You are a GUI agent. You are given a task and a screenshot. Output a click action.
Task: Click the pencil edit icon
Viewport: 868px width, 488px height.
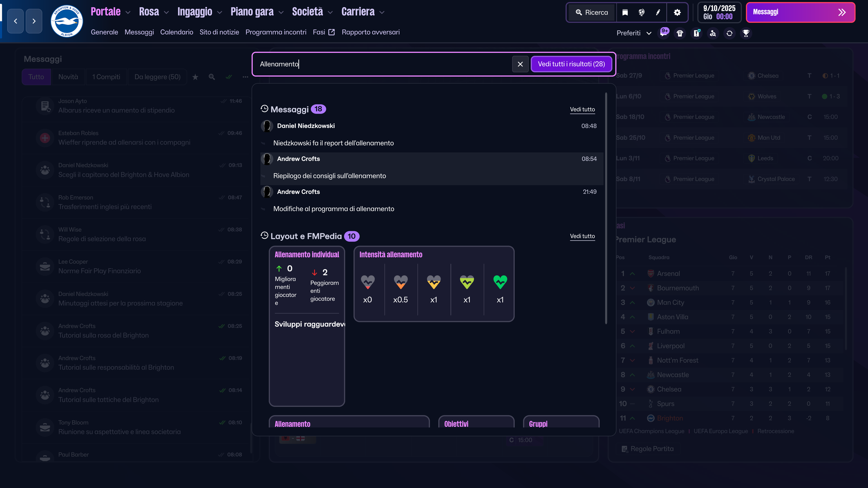(x=658, y=12)
